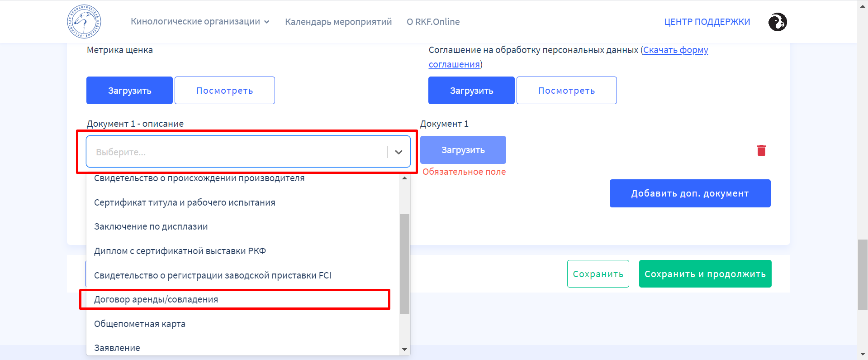Choose Заключение по дисплазии from list
Viewport: 868px width, 360px height.
click(x=151, y=226)
